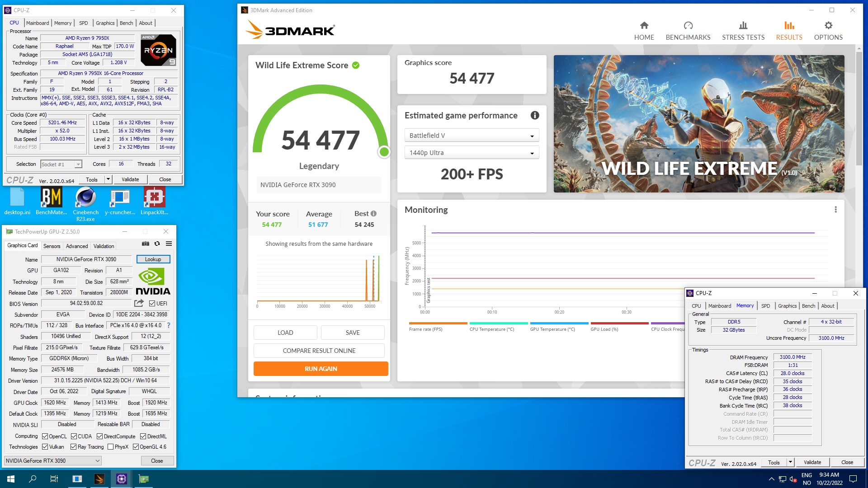Click COMPARE RESULT ONLINE button
Viewport: 868px width, 488px height.
[x=319, y=351]
